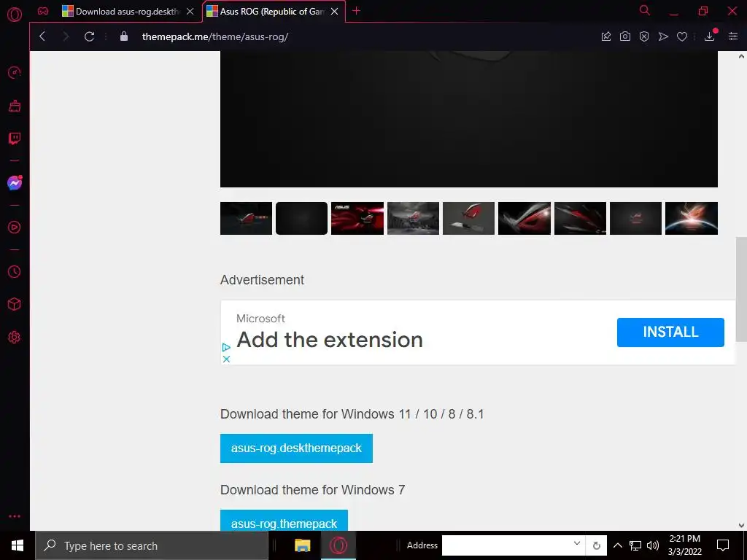Select the fifth ROG logo thumbnail

(x=469, y=219)
